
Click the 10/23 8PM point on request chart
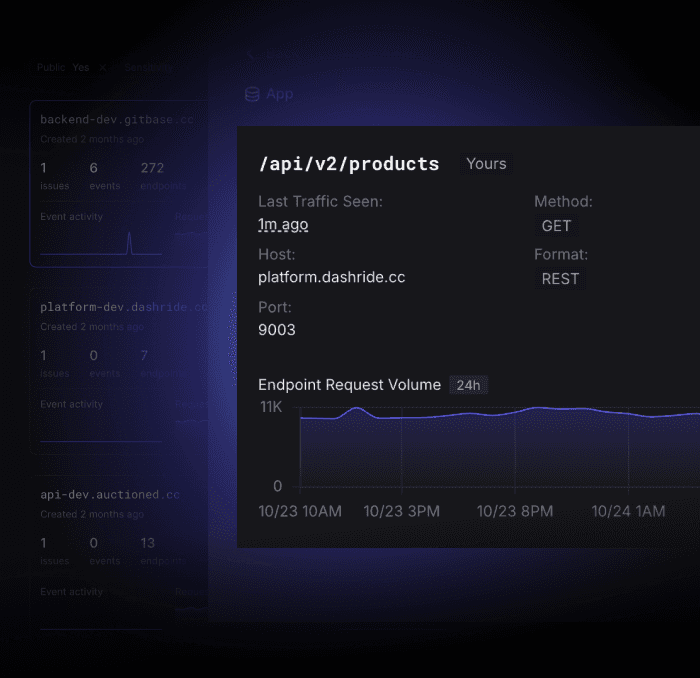[x=515, y=410]
